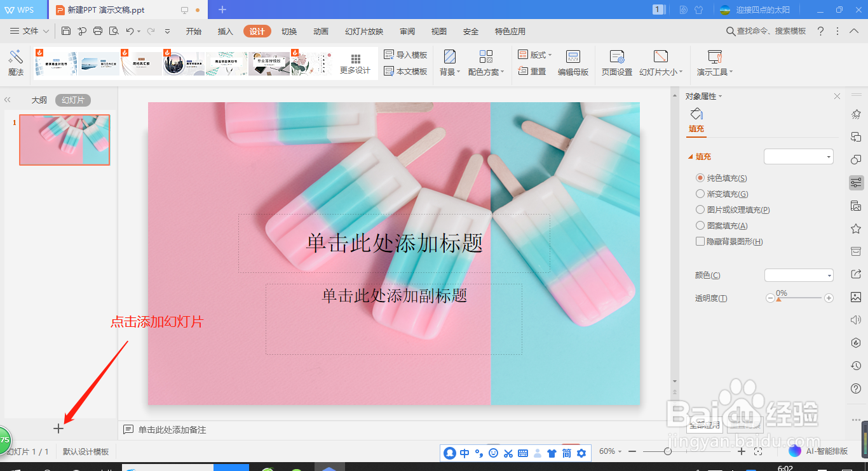Open help question mark icon

tap(820, 31)
